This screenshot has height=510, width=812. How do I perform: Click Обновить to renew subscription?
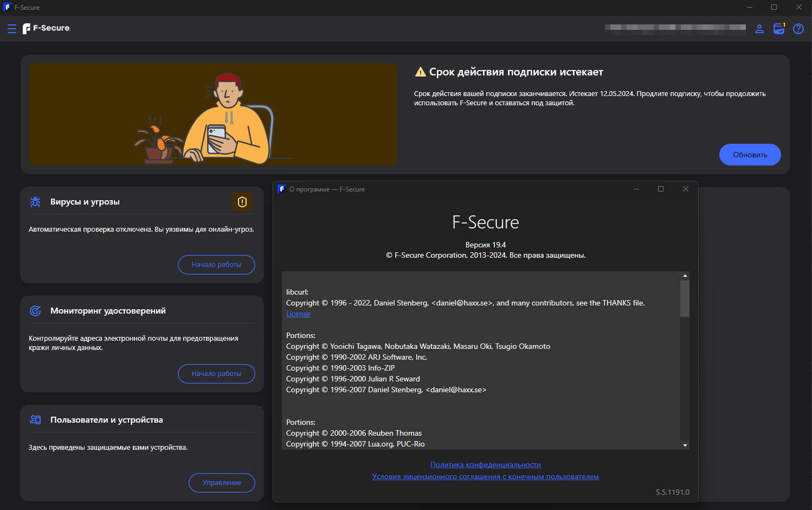[750, 155]
